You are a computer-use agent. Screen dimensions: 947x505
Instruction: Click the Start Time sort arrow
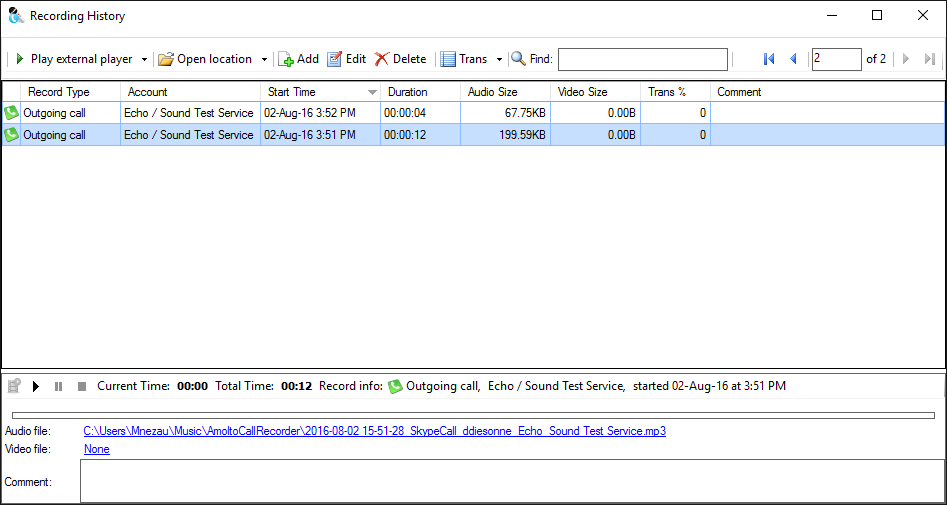tap(373, 92)
